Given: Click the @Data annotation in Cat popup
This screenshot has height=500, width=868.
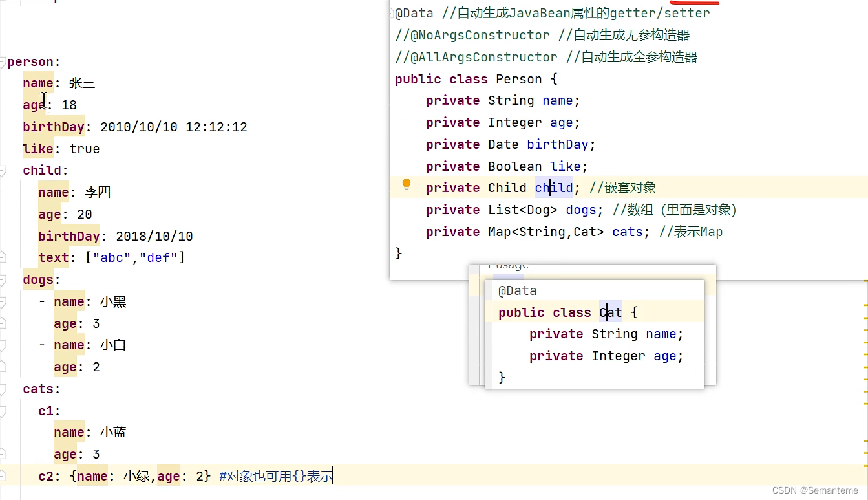Looking at the screenshot, I should pyautogui.click(x=517, y=290).
